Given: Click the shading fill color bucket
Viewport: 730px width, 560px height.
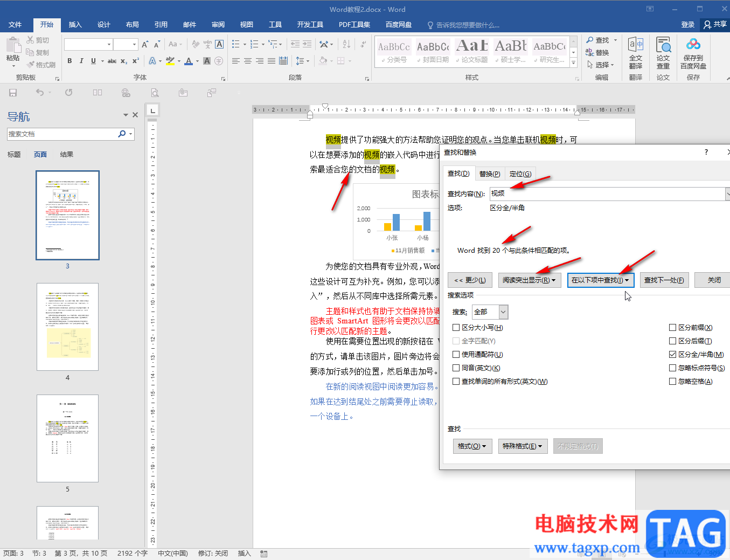Looking at the screenshot, I should 323,61.
